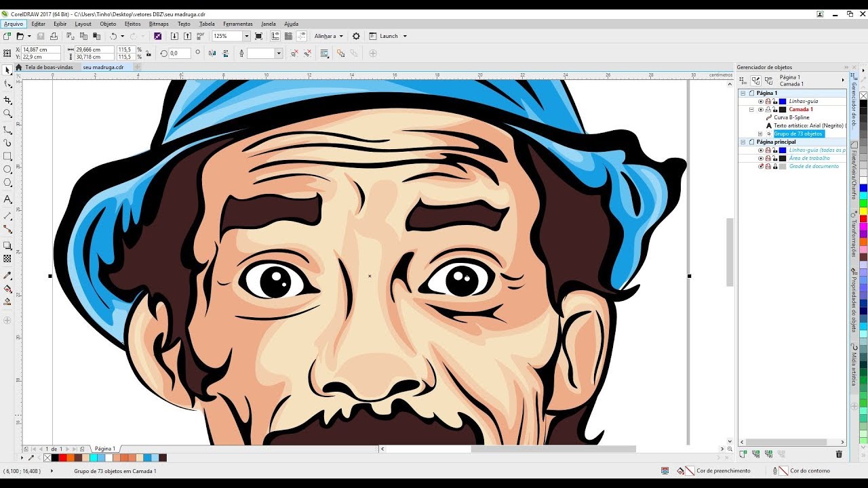Click the rotation angle input field
Viewport: 868px width, 488px height.
180,53
